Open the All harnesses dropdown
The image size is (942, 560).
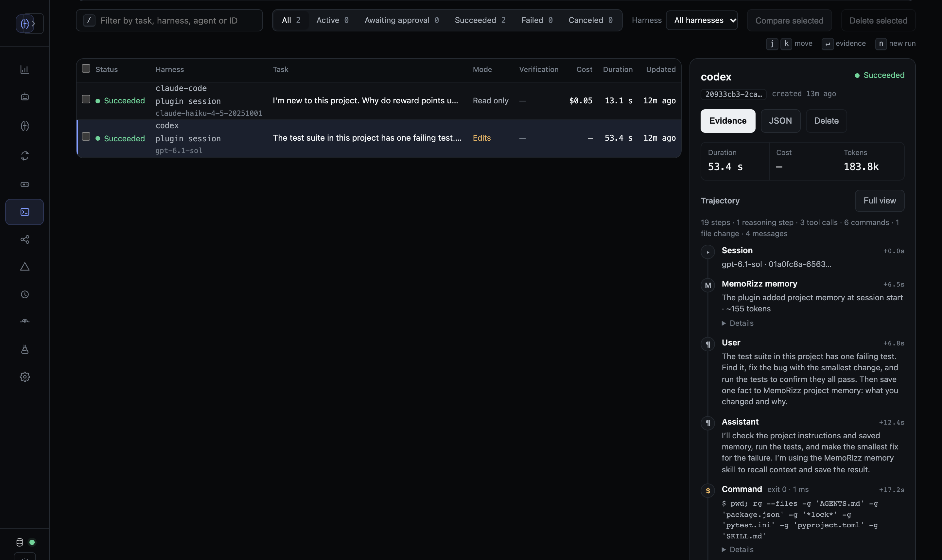pos(702,20)
